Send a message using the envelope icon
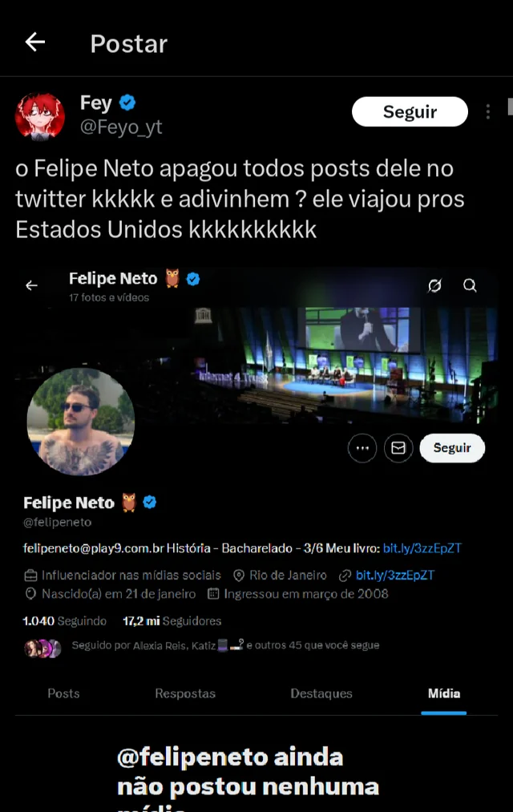This screenshot has width=513, height=812. click(x=398, y=448)
